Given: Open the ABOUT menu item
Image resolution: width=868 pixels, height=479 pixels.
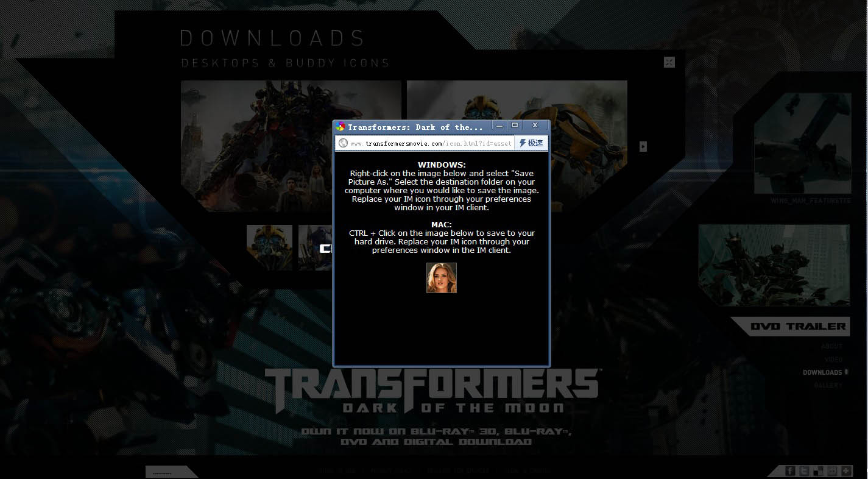Looking at the screenshot, I should (831, 346).
